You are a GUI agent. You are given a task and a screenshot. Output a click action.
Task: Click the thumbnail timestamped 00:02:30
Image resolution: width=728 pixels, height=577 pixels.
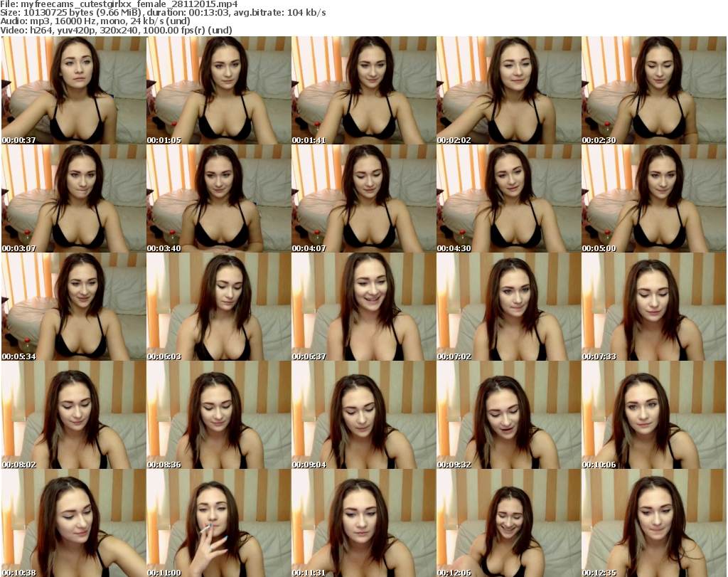coord(654,90)
